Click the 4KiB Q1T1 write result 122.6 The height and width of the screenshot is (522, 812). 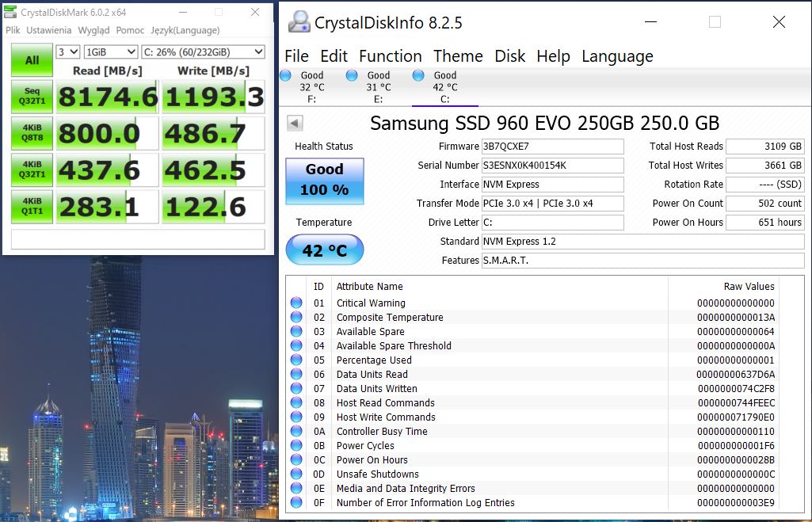tap(213, 206)
